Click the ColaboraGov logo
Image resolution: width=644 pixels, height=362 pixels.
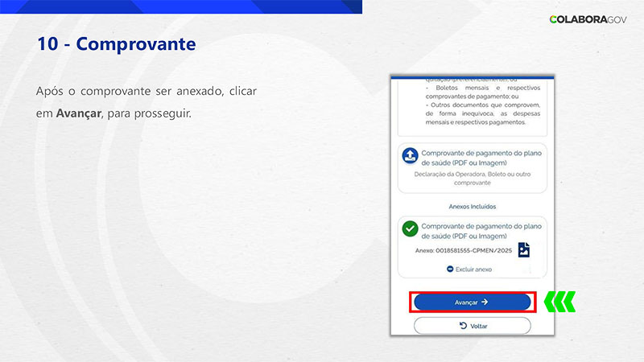coord(588,19)
